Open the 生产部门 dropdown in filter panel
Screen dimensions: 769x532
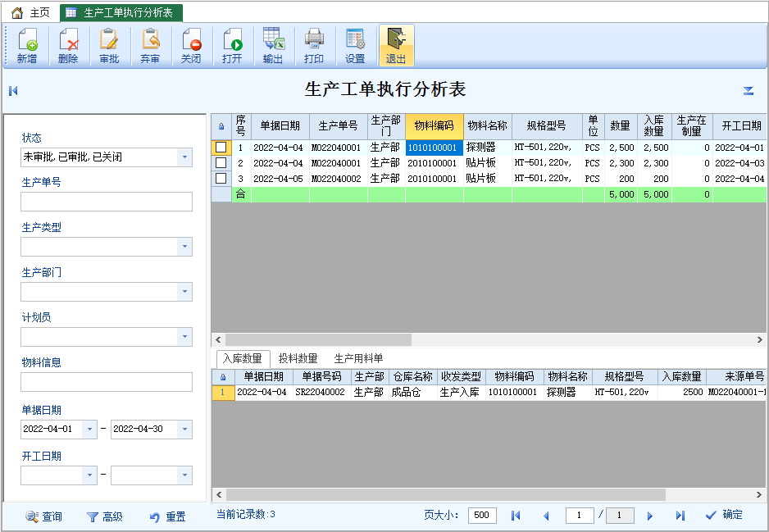point(184,292)
